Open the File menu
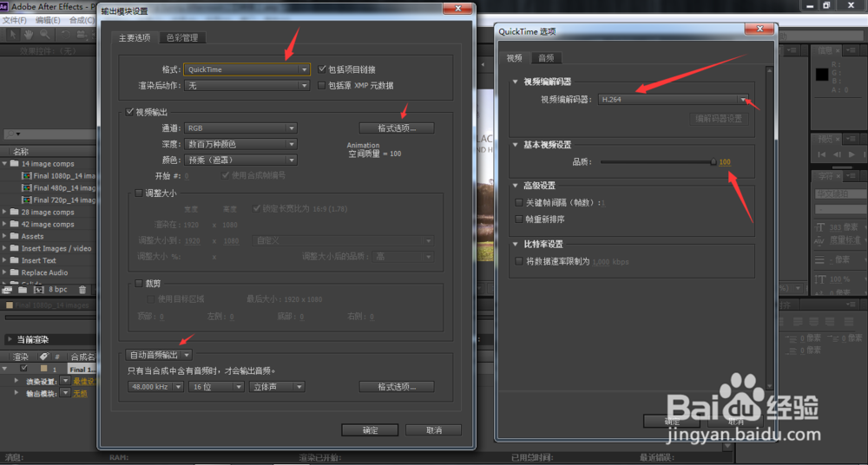The height and width of the screenshot is (465, 868). click(15, 20)
